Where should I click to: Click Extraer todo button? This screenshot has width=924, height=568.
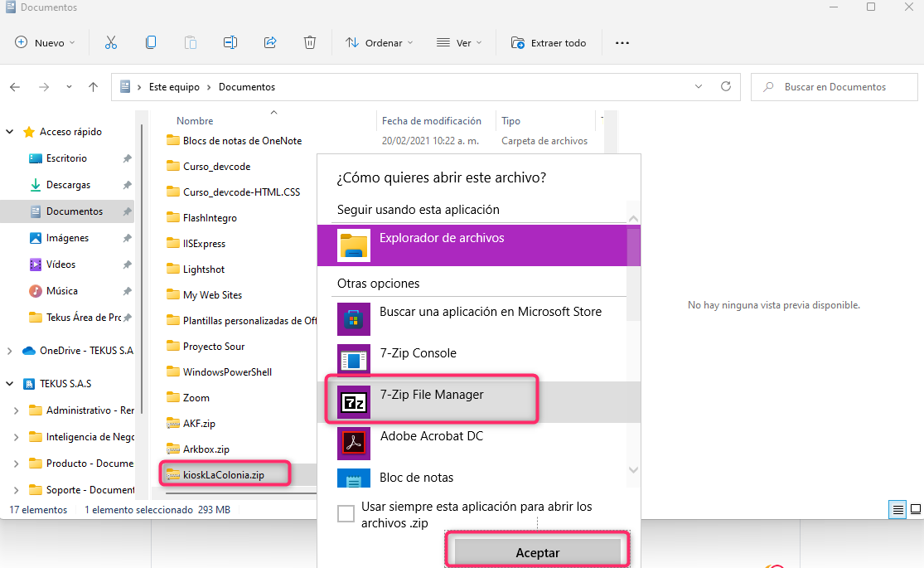tap(549, 42)
